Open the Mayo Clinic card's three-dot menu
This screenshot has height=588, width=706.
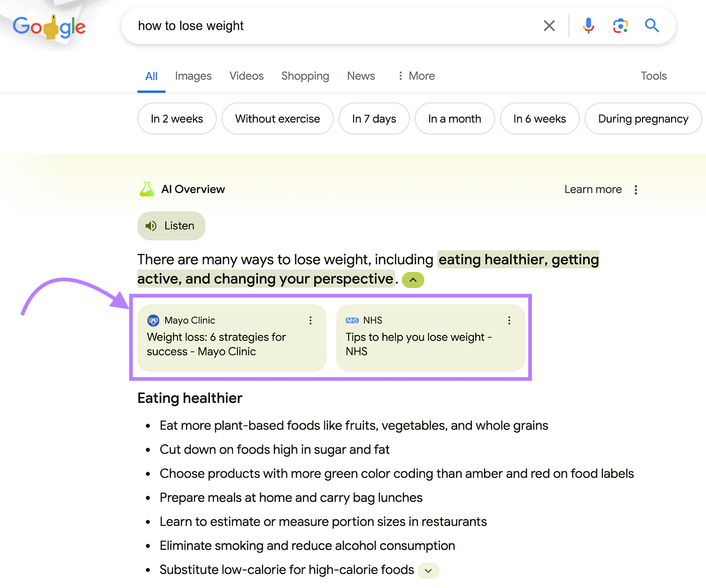[310, 320]
